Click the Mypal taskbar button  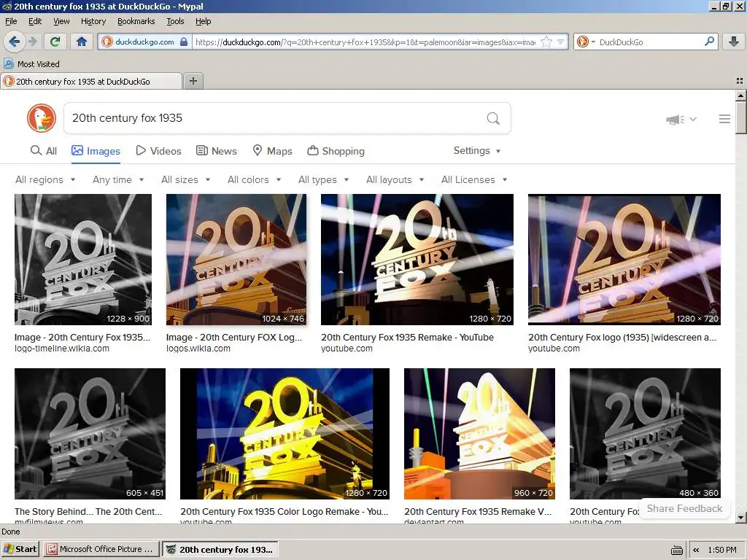[220, 549]
